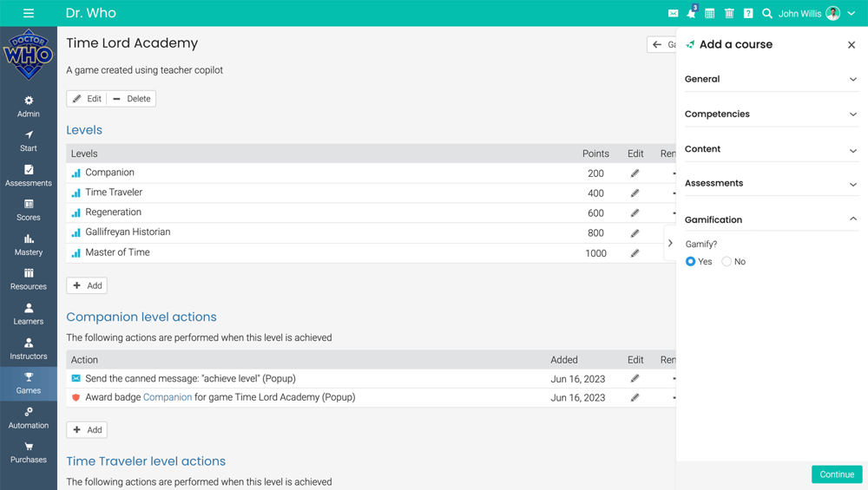The image size is (868, 490).
Task: Open Automation in the sidebar
Action: [x=29, y=418]
